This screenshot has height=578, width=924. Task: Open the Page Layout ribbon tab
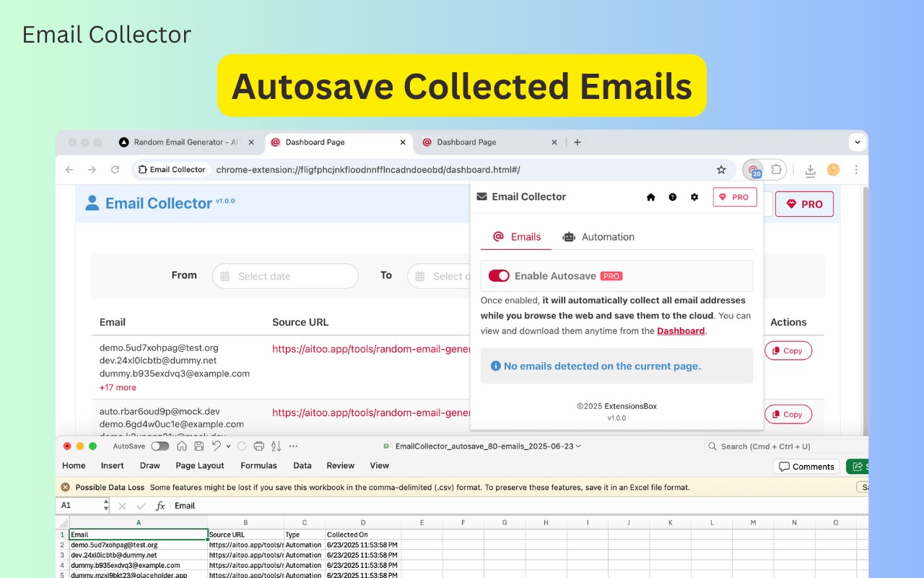(200, 466)
